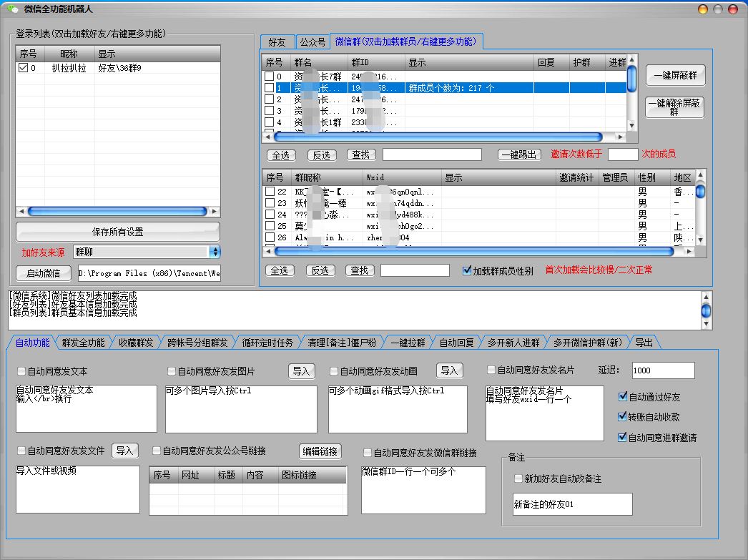Click the 编辑链接 button
This screenshot has width=748, height=560.
tap(320, 451)
